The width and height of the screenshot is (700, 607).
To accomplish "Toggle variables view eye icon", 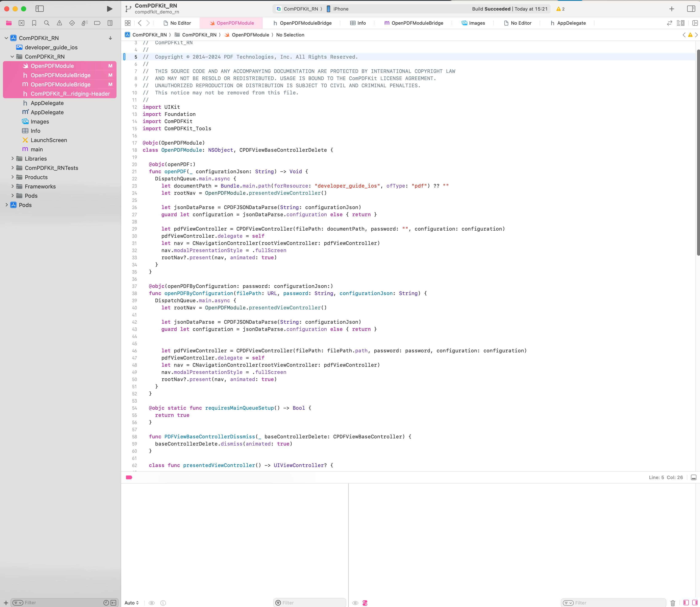I will coord(152,603).
